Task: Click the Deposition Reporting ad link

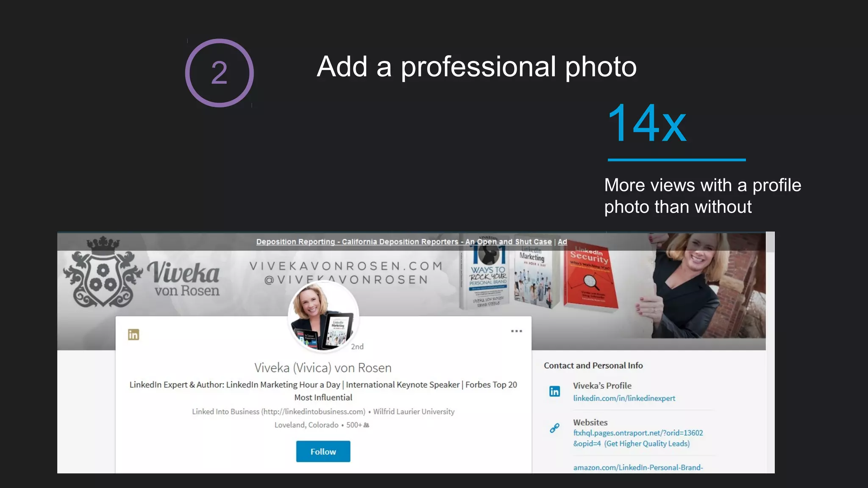Action: pyautogui.click(x=404, y=241)
